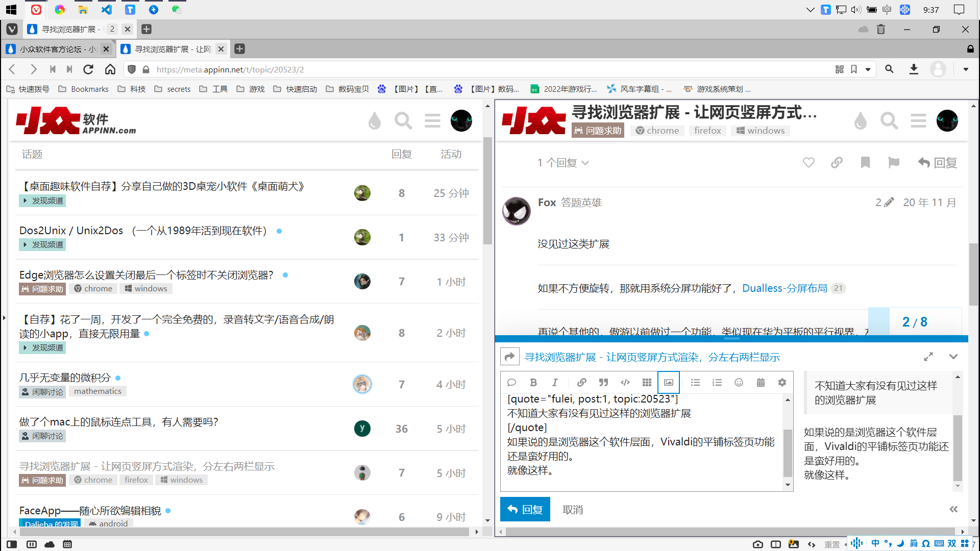Open the Dualless-分屏布局 link
This screenshot has height=551, width=980.
[x=785, y=288]
